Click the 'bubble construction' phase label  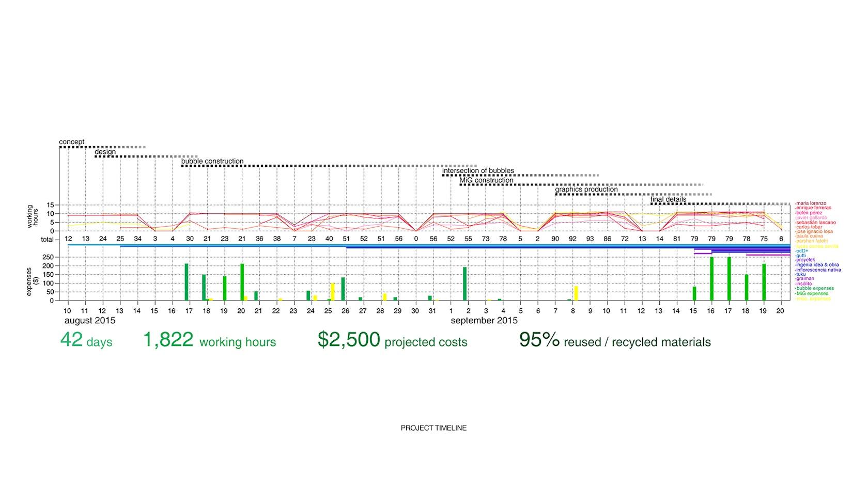[212, 161]
